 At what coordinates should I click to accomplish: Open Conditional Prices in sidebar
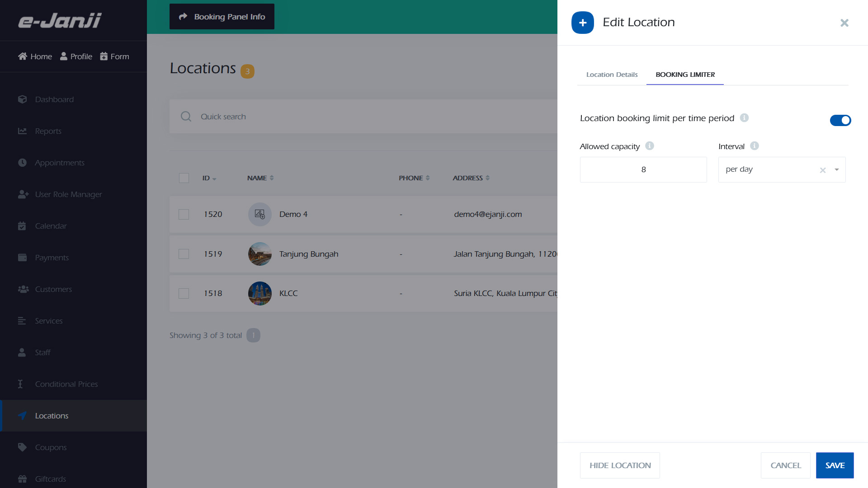coord(66,384)
